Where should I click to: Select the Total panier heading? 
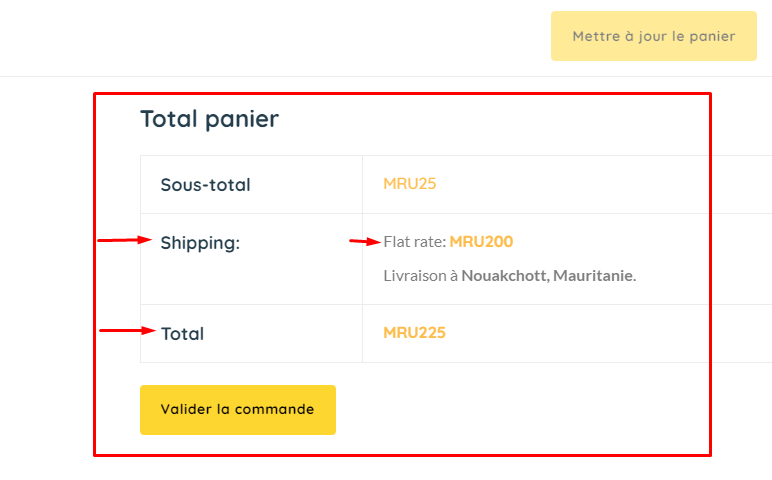(x=209, y=119)
